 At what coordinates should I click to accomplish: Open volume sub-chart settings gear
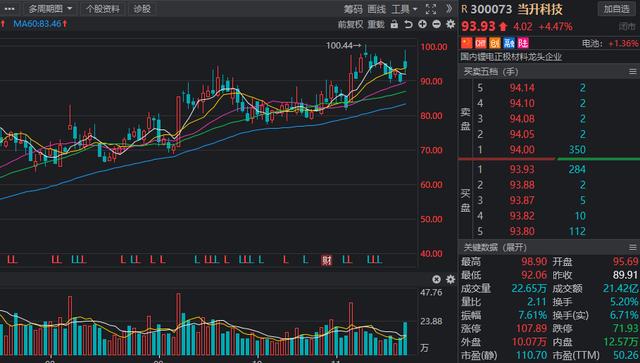pos(450,279)
